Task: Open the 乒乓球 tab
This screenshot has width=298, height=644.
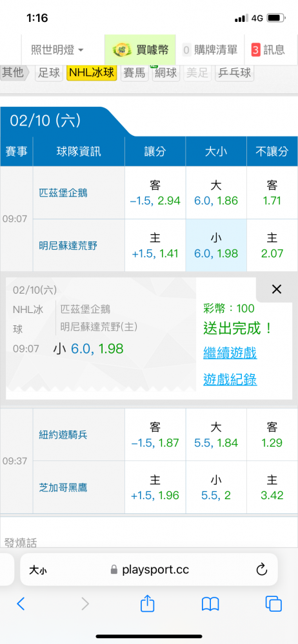Action: pos(234,73)
